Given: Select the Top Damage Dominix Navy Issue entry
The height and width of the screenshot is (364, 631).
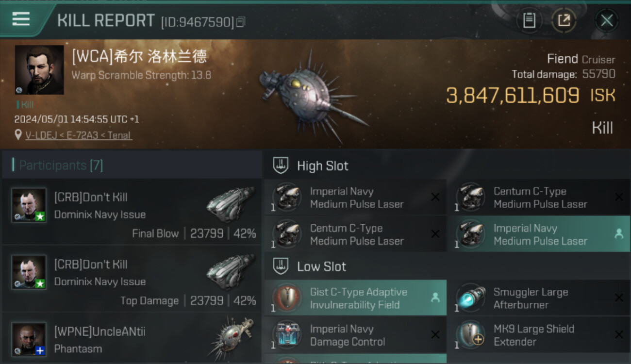Looking at the screenshot, I should [x=131, y=281].
